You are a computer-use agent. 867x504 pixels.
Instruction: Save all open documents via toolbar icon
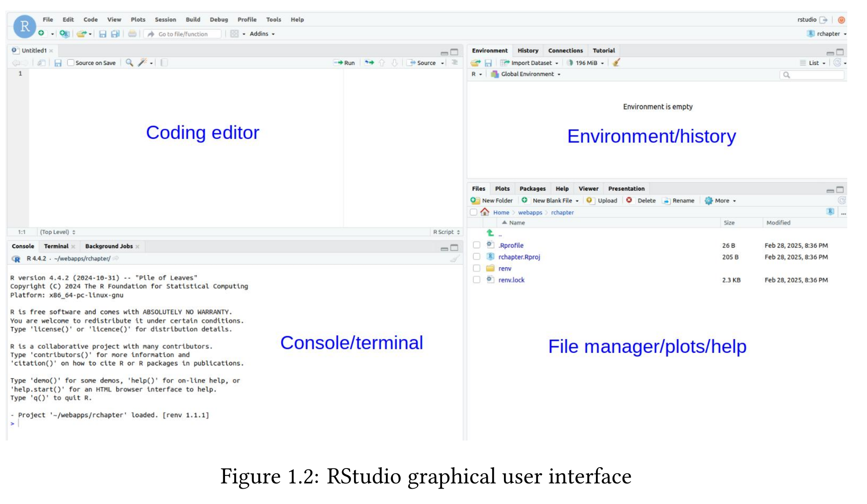pyautogui.click(x=115, y=34)
